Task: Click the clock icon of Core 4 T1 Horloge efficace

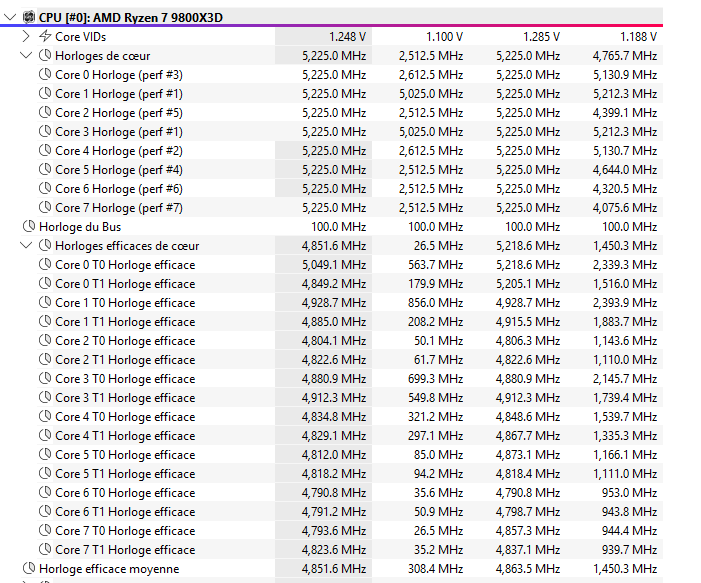Action: click(x=45, y=435)
